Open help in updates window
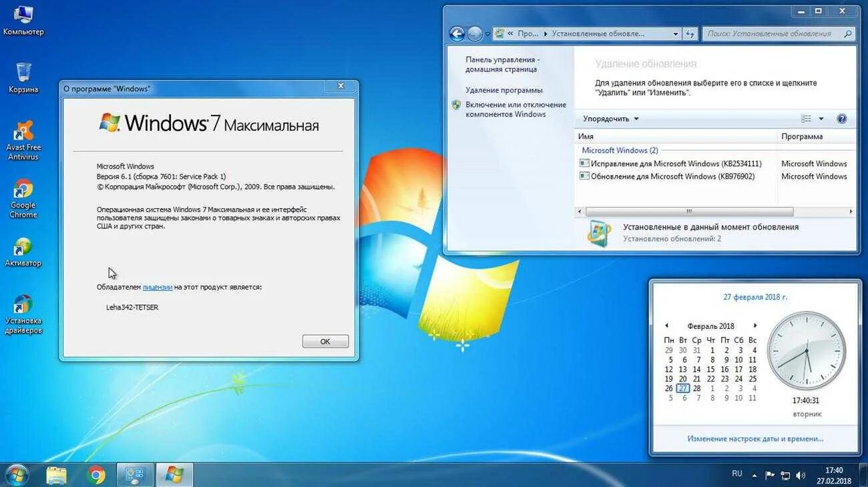868x487 pixels. point(841,119)
